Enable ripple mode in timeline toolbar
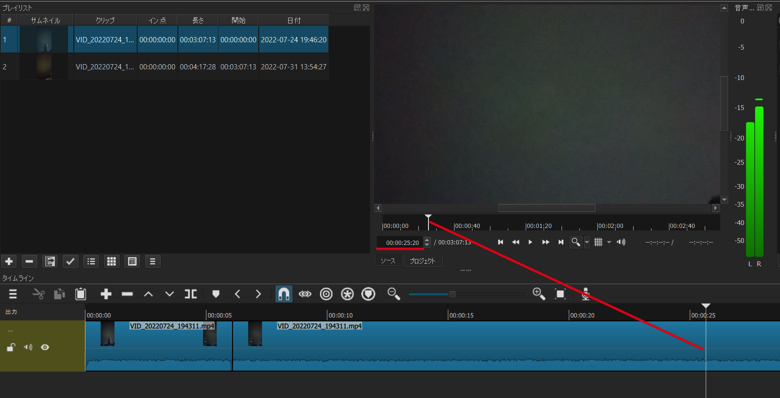The image size is (780, 398). [326, 294]
